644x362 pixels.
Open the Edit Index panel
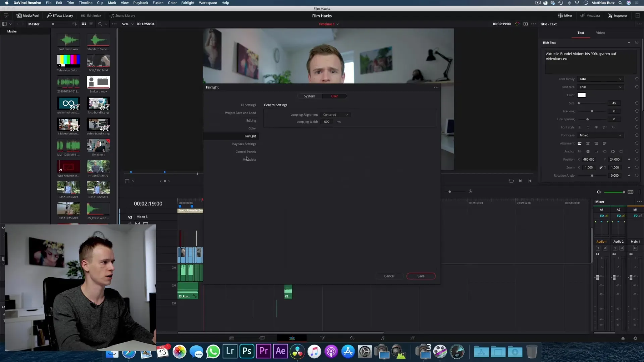click(x=91, y=15)
